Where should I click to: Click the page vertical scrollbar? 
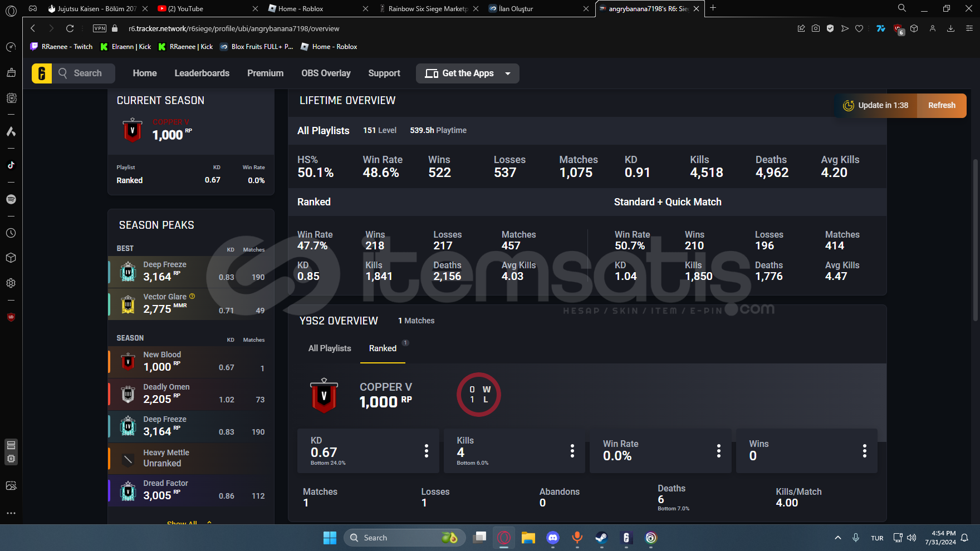coord(975,239)
